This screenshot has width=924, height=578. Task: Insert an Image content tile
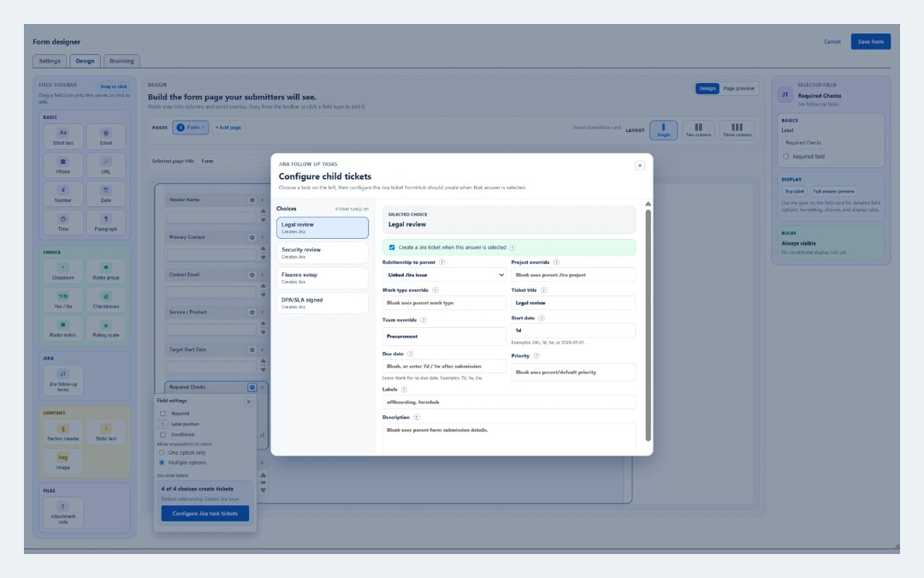point(63,462)
